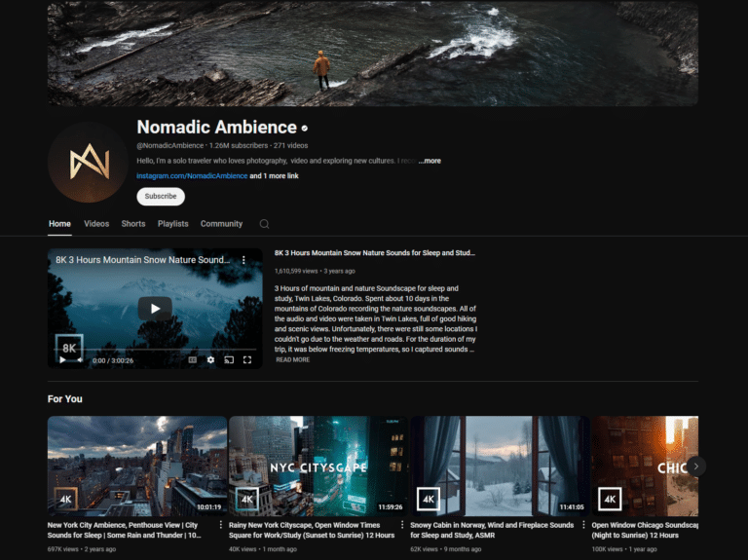Click the Subscribe button

[161, 196]
